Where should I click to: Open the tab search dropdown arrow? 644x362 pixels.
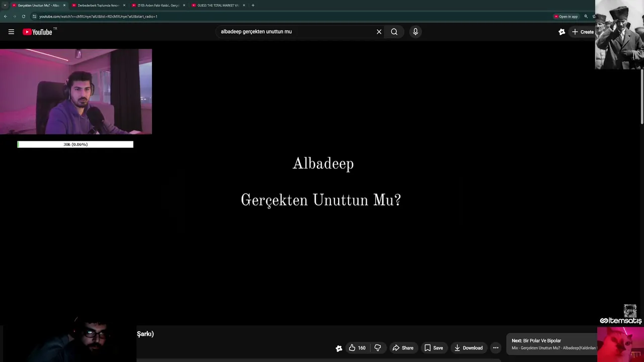click(x=5, y=5)
